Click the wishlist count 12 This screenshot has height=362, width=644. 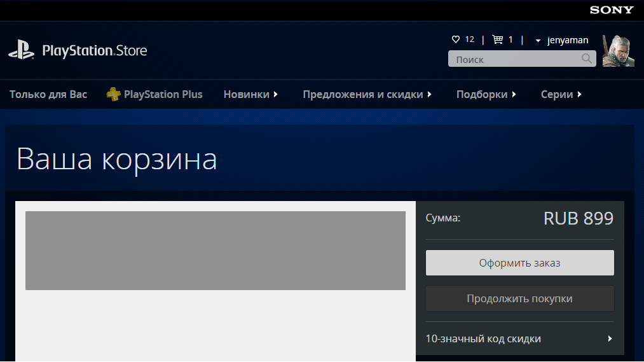469,39
